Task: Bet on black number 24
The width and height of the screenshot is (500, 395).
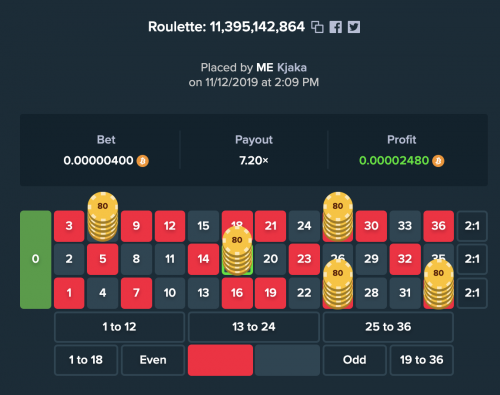Action: coord(304,226)
